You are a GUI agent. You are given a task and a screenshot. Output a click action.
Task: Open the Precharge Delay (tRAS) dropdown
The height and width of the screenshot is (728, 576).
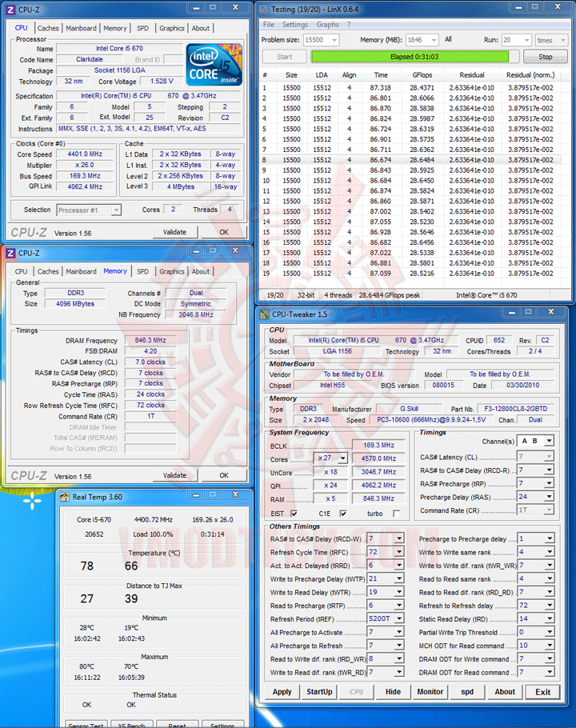549,497
